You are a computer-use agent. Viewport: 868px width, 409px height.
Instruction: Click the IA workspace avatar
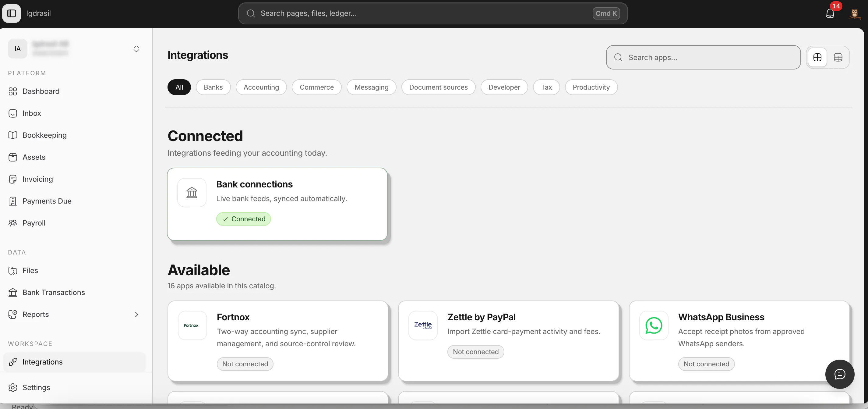tap(18, 49)
